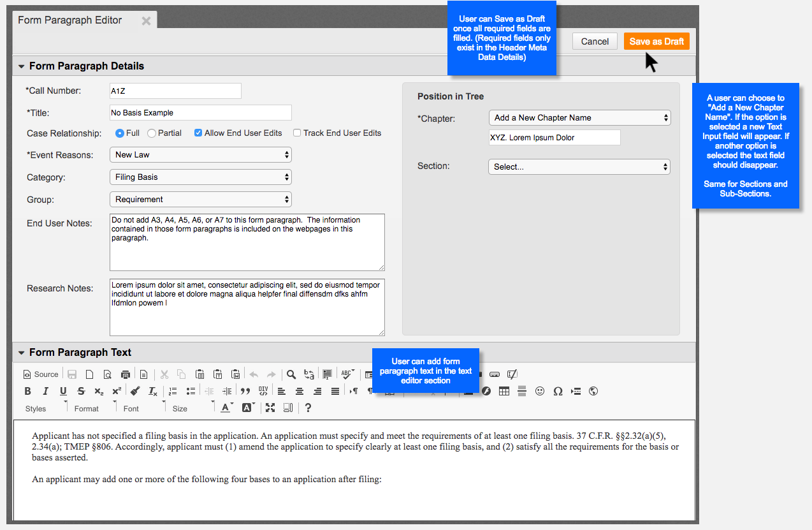Open the Text Color picker
The image size is (812, 530).
pyautogui.click(x=227, y=408)
